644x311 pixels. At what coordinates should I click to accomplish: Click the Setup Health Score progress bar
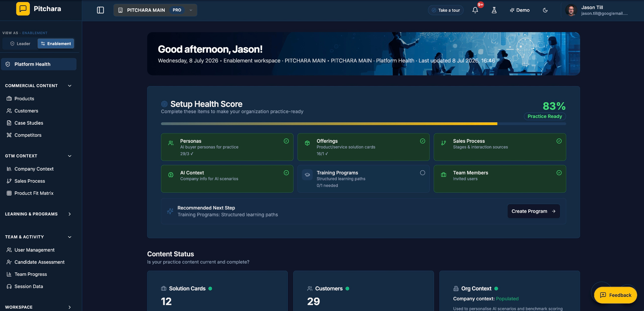[364, 124]
